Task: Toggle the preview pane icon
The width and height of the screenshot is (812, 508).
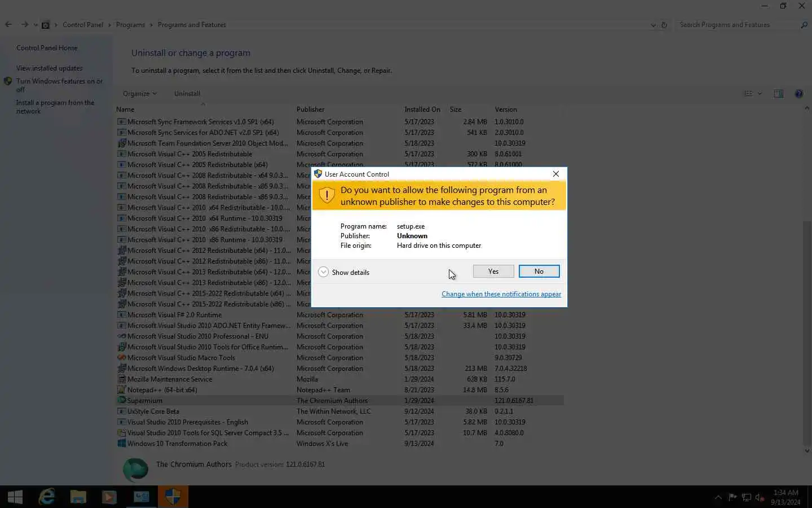Action: pos(779,94)
